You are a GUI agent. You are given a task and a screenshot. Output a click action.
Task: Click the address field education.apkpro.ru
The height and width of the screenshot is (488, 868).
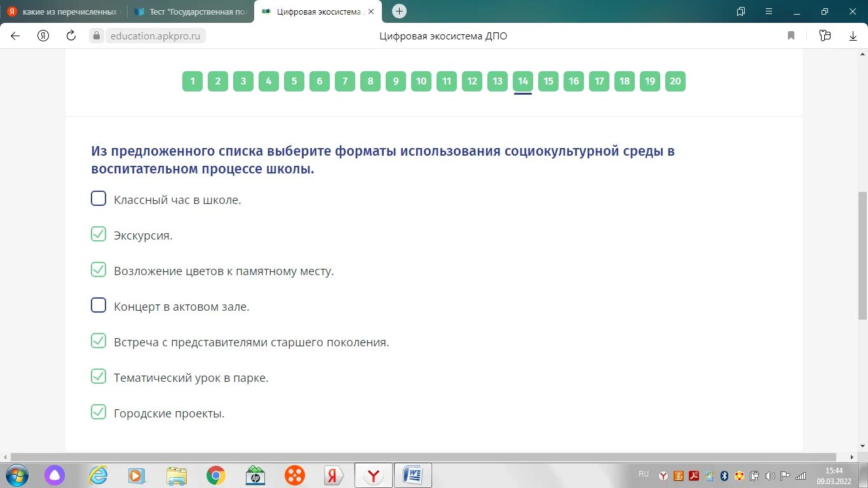155,36
